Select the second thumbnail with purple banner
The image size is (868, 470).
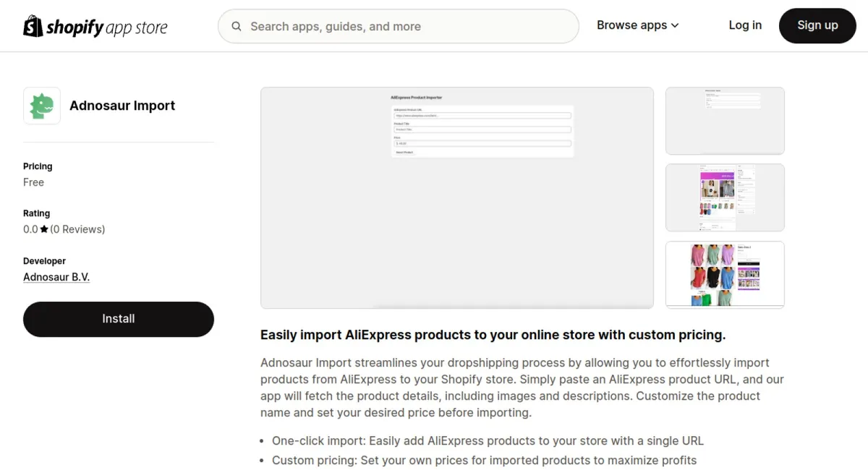(x=725, y=197)
